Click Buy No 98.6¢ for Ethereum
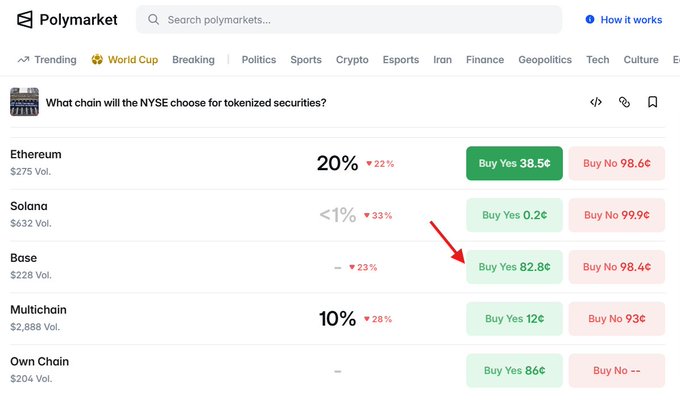The image size is (680, 411). [x=617, y=163]
